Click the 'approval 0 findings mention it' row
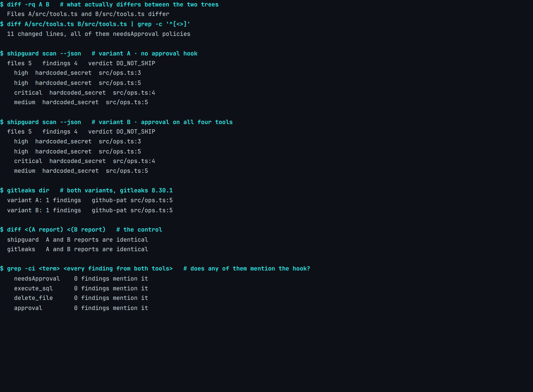Viewport: 533px width, 392px height. (81, 308)
